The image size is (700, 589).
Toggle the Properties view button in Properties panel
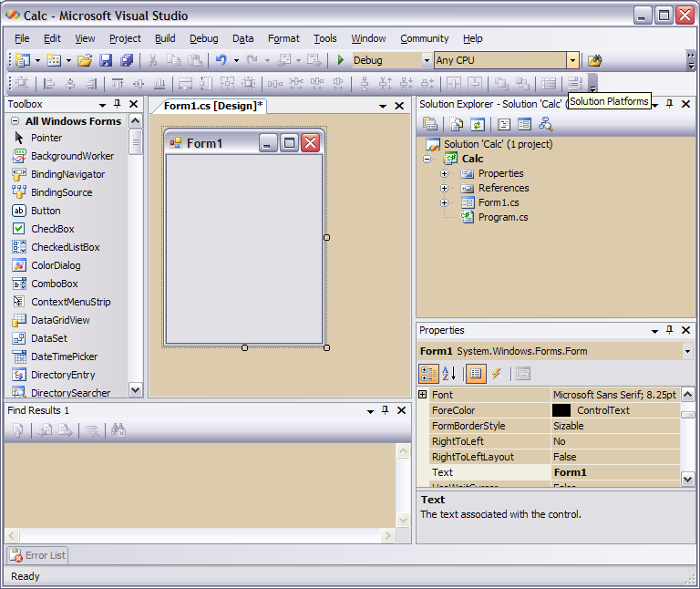click(x=476, y=374)
